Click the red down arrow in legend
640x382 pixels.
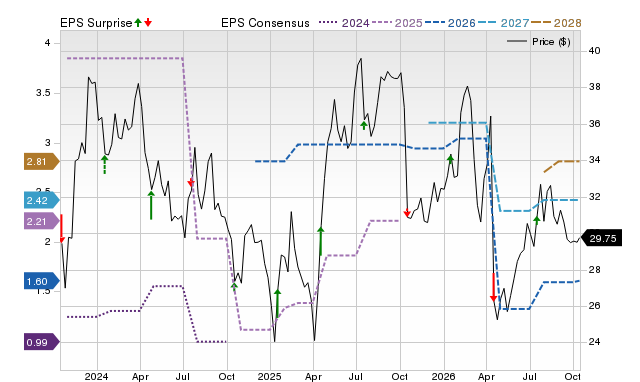tap(148, 22)
